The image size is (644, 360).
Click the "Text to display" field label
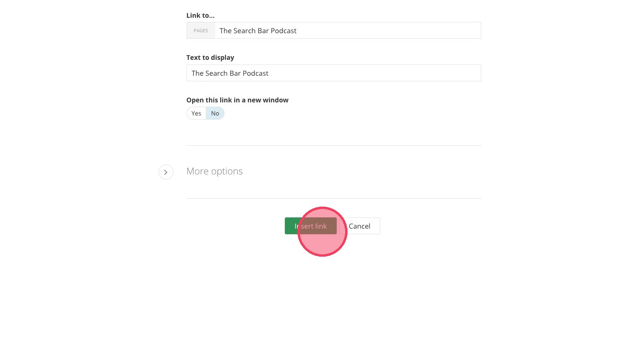click(210, 58)
